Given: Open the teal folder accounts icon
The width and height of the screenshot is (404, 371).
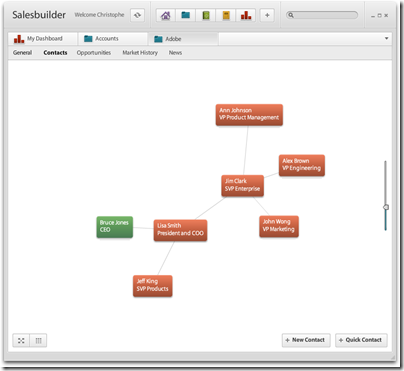Looking at the screenshot, I should pyautogui.click(x=185, y=15).
